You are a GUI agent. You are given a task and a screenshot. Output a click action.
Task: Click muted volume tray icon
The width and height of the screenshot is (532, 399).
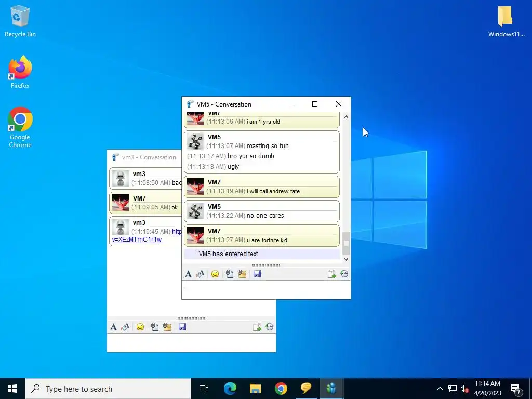tap(465, 389)
